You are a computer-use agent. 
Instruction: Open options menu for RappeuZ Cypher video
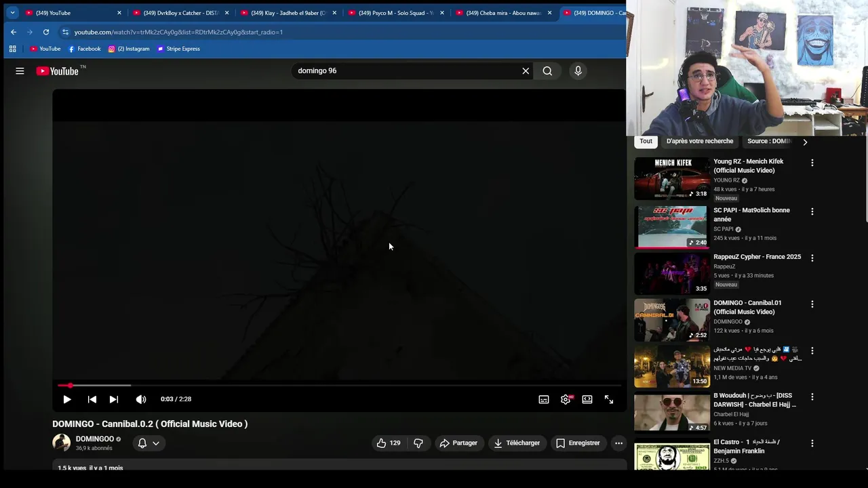(x=812, y=258)
